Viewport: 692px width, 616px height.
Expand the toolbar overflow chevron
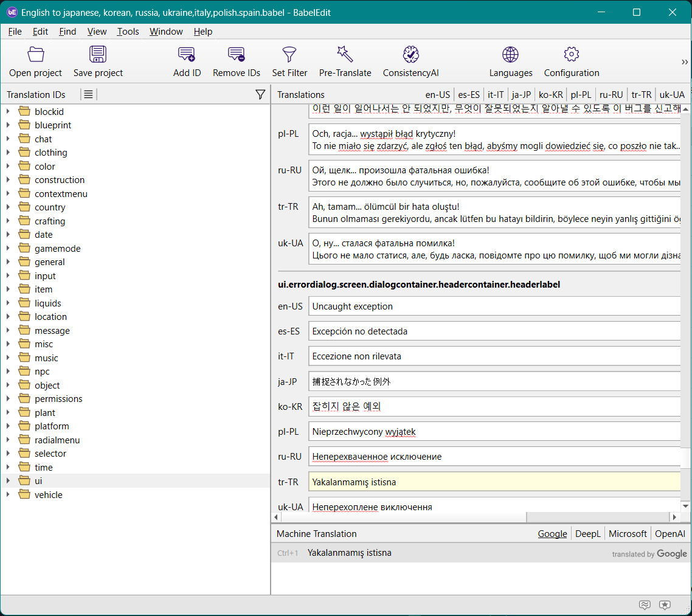[685, 62]
